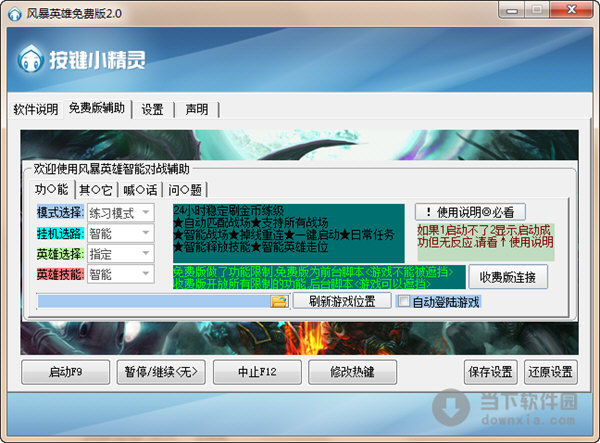600x443 pixels.
Task: Click the 修改热键 button
Action: 352,372
